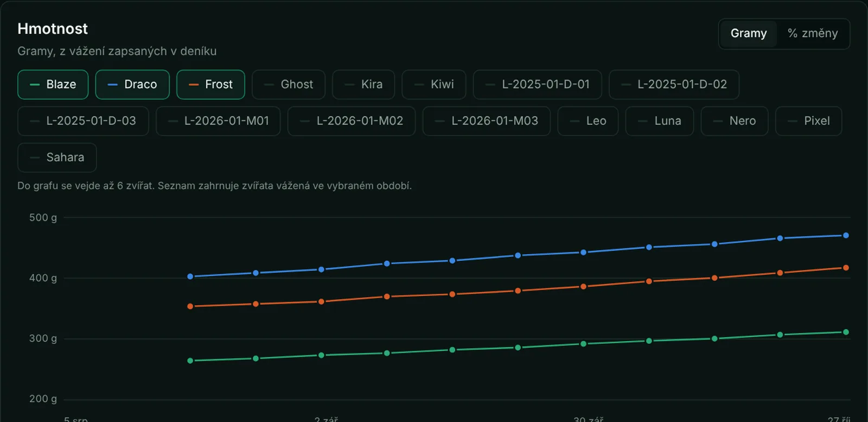Enable the L-2026-01-M03 series chip
The image size is (868, 422).
pos(487,121)
